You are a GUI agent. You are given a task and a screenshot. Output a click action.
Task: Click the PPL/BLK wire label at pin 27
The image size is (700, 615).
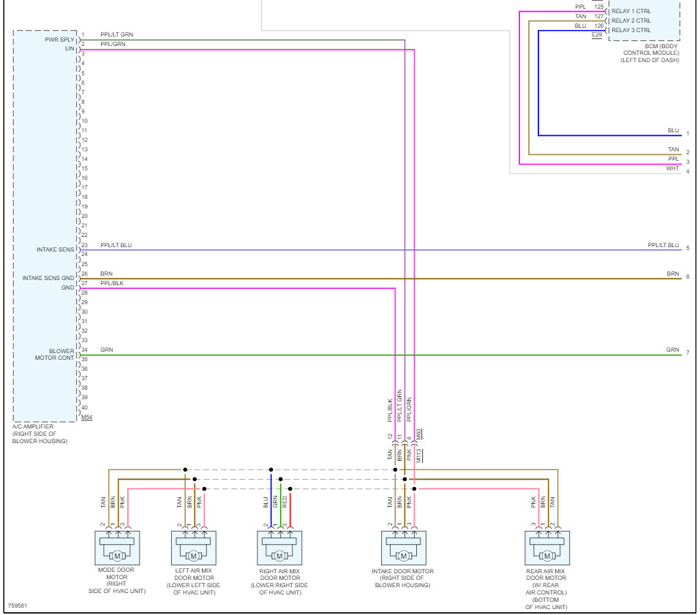pos(112,284)
